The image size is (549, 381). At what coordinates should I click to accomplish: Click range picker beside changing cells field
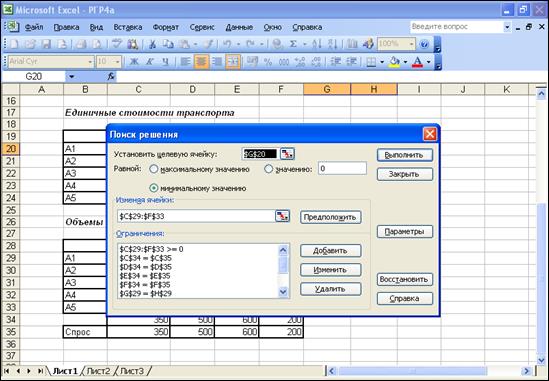click(283, 216)
